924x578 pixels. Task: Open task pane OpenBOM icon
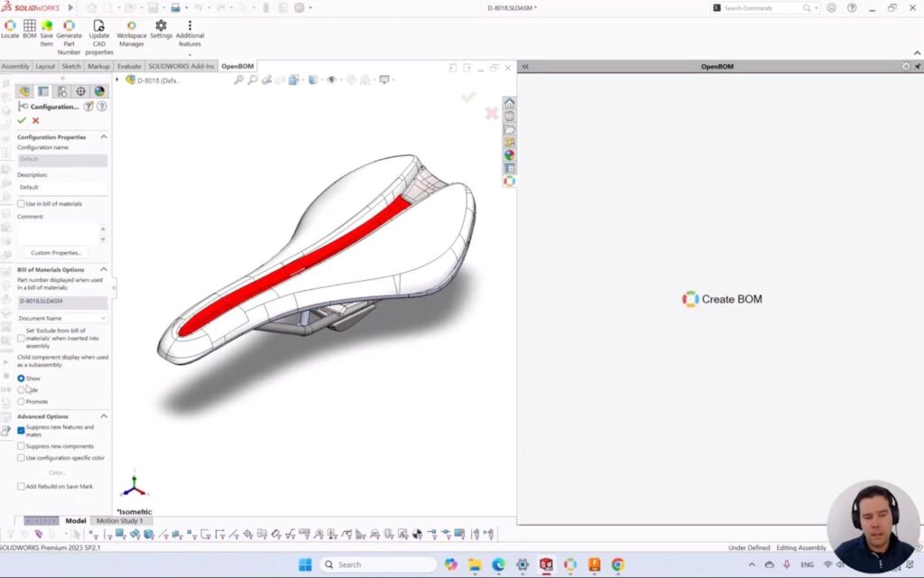[x=509, y=181]
